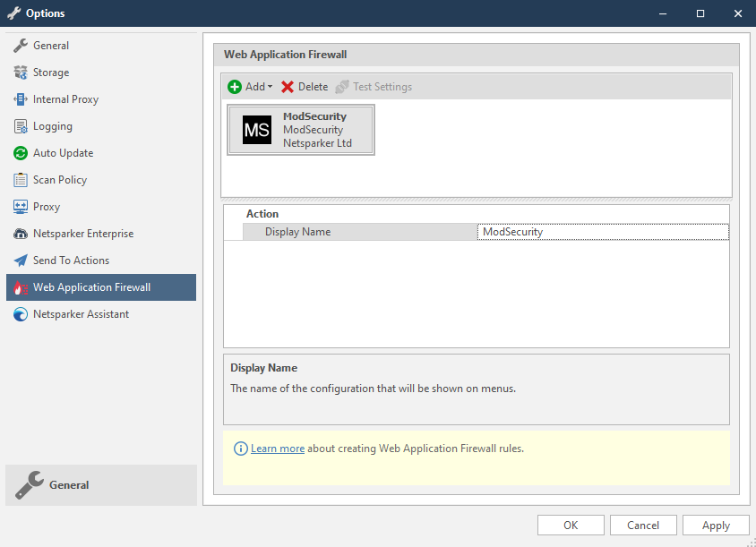
Task: Open Netsparker Enterprise via its cloud icon
Action: (19, 233)
